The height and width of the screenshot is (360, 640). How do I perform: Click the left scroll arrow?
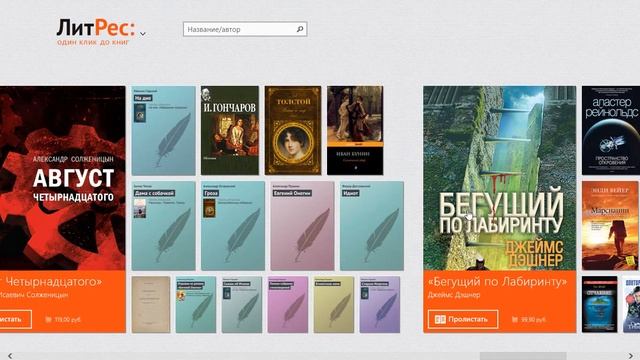[10, 356]
